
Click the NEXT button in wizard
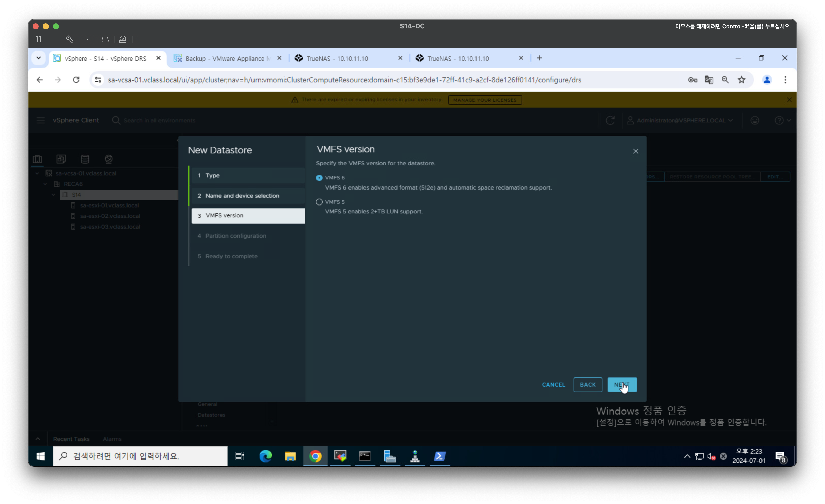[622, 384]
